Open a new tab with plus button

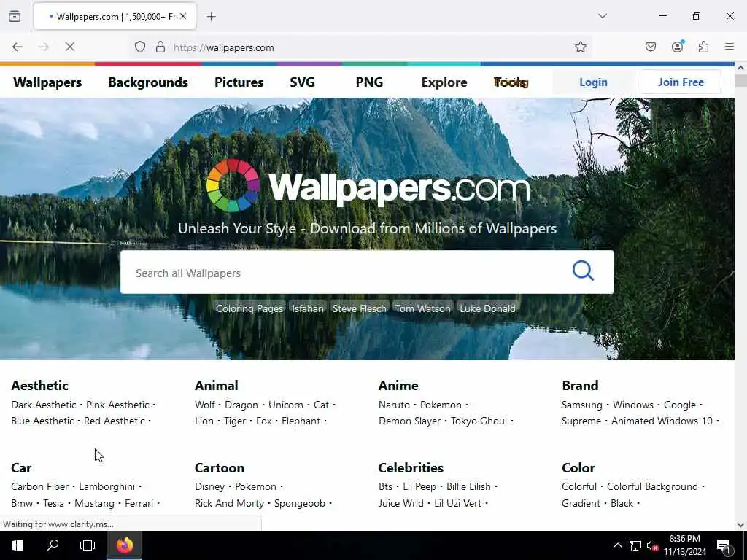coord(211,17)
